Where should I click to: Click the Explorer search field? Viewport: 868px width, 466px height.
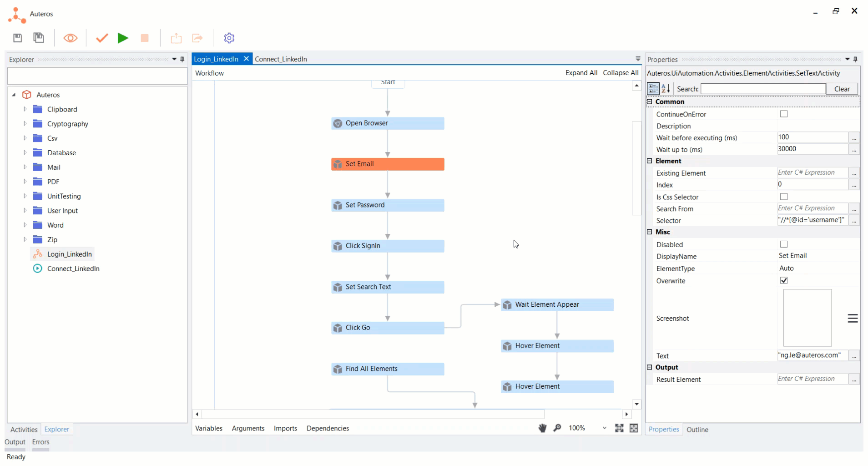[x=97, y=76]
